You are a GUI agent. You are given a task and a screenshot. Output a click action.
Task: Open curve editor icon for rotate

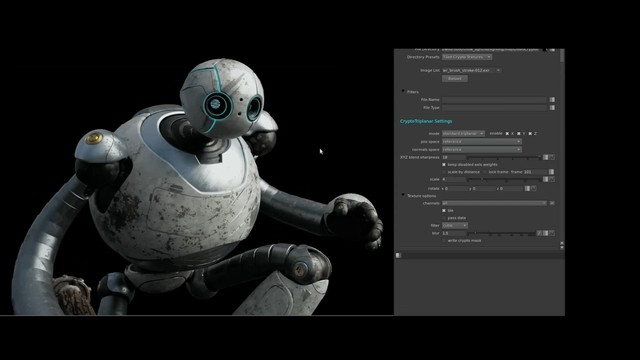534,189
